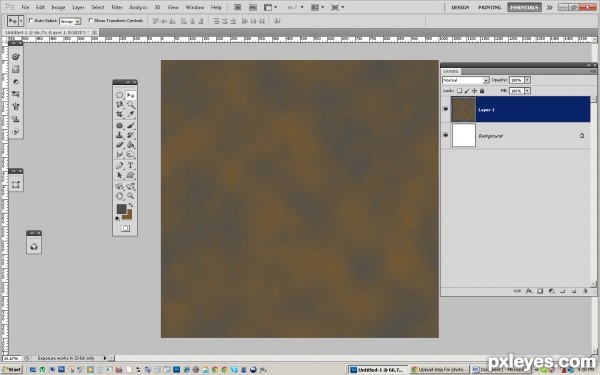600x375 pixels.
Task: Enable Show Transform Controls checkbox
Action: [91, 21]
